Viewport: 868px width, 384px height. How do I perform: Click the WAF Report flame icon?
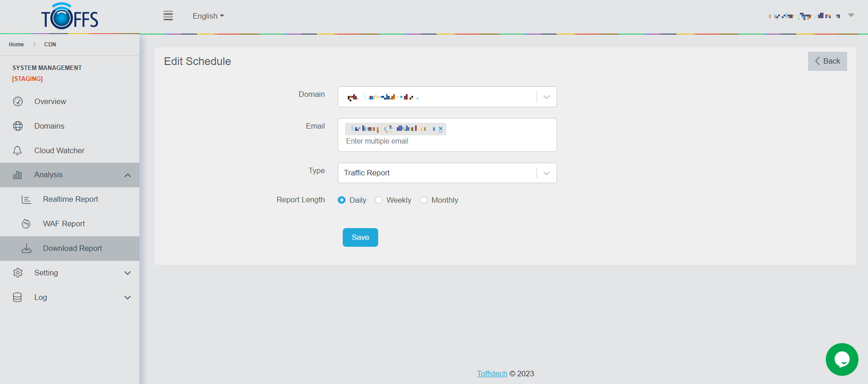pyautogui.click(x=26, y=224)
